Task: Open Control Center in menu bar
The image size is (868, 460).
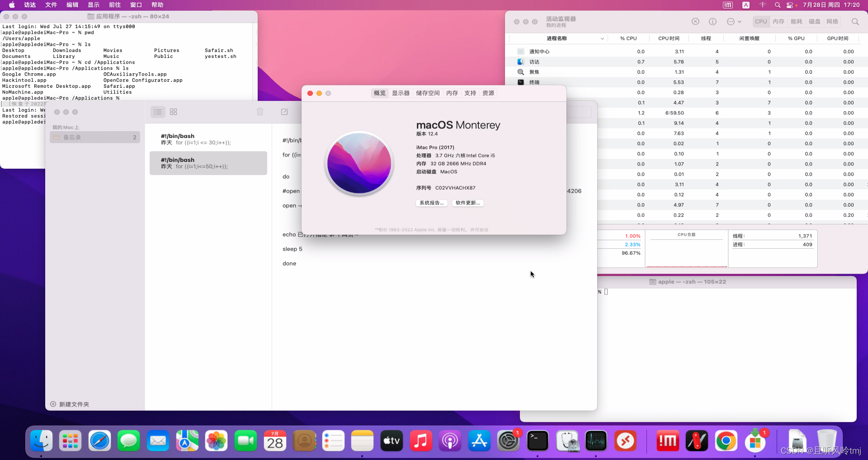Action: pos(790,5)
